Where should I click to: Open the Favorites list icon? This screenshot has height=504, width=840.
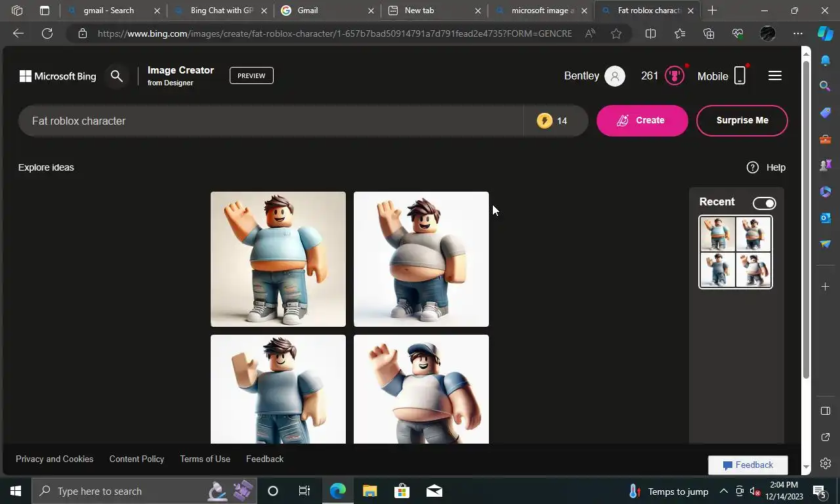[679, 33]
